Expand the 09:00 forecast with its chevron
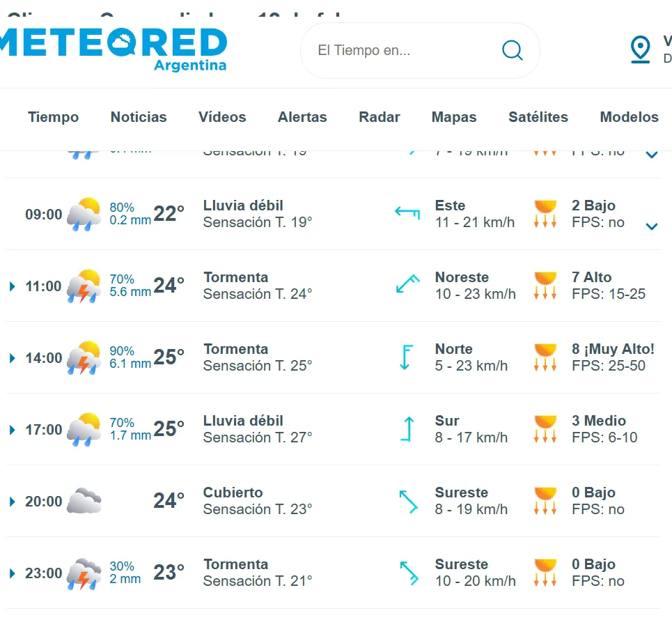This screenshot has height=620, width=672. 651,226
